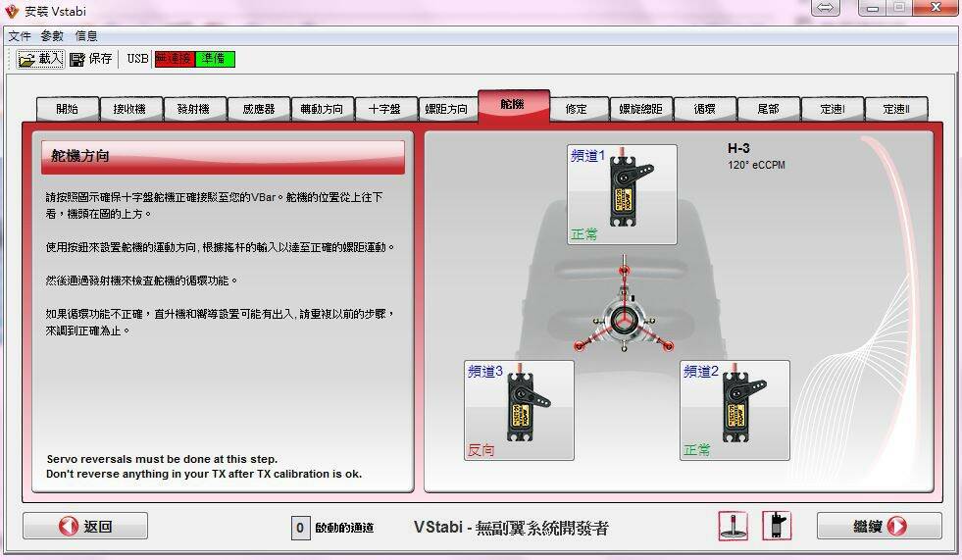Switch to the 開始 tab

click(x=68, y=109)
